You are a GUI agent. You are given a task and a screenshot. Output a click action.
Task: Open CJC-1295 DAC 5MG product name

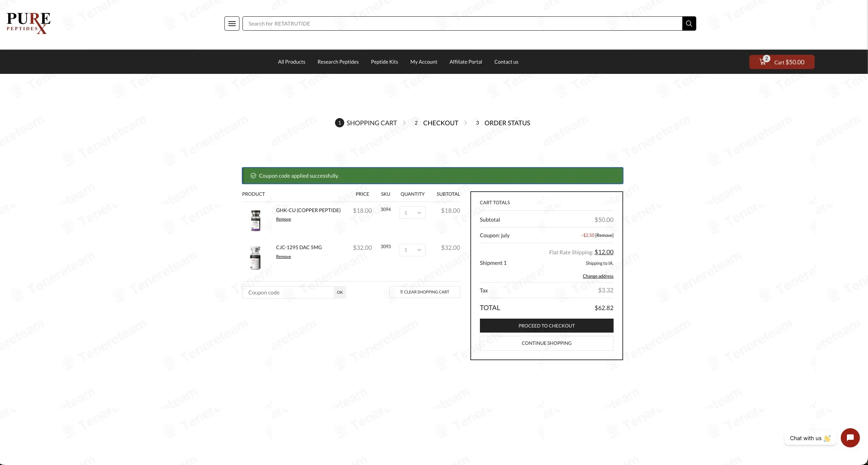299,247
